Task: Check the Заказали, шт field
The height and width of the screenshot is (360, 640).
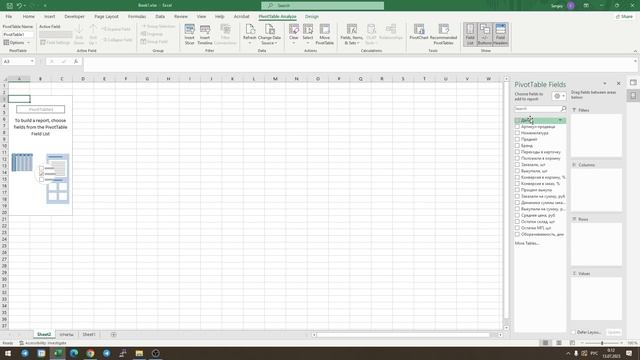Action: pyautogui.click(x=517, y=164)
